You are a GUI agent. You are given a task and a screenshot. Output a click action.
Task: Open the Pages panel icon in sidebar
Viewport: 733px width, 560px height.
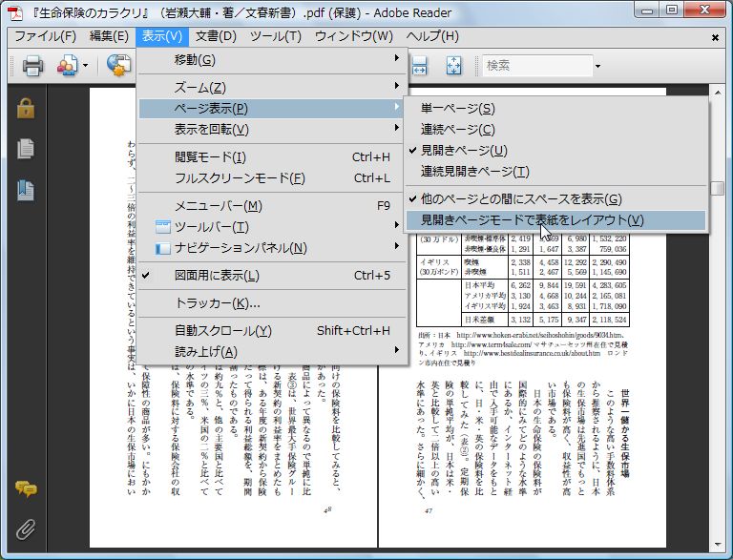point(26,149)
